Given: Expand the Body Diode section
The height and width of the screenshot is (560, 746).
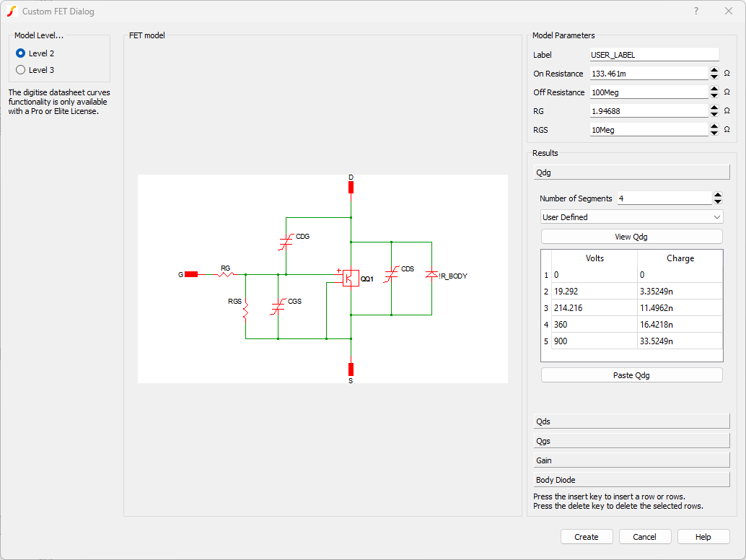Looking at the screenshot, I should (x=631, y=480).
